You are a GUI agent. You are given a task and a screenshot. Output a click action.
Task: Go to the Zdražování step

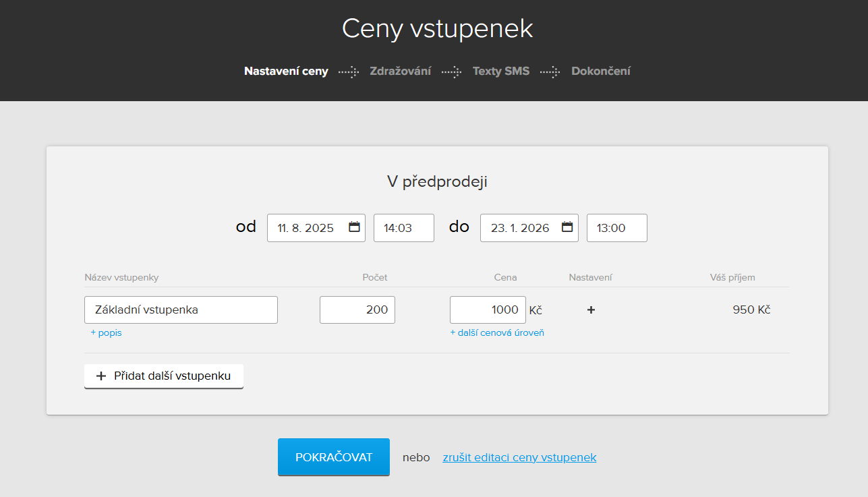pyautogui.click(x=400, y=71)
